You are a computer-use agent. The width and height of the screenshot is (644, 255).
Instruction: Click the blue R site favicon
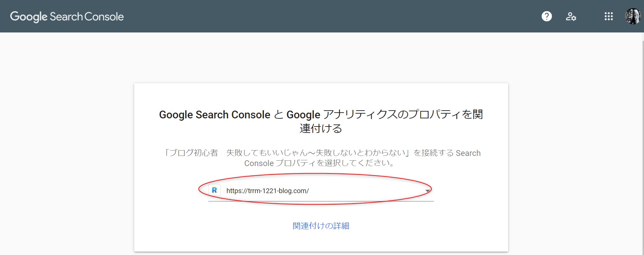(214, 190)
